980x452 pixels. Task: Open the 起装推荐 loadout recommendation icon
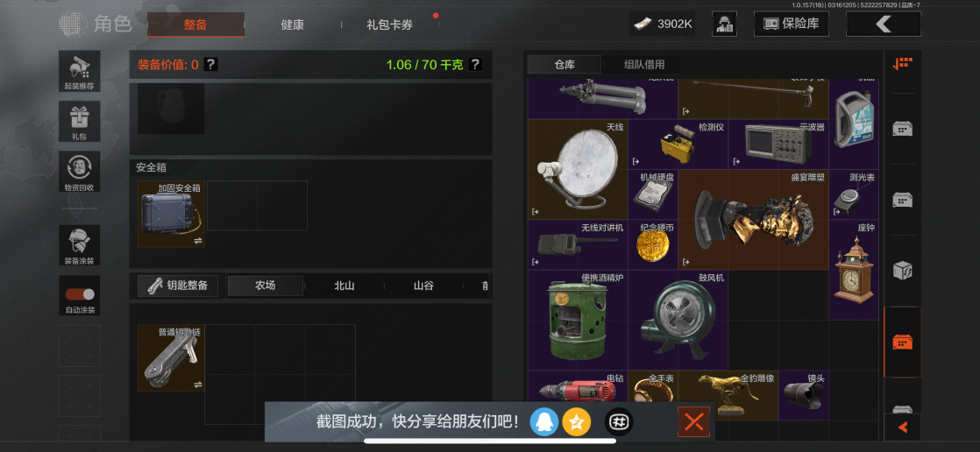click(x=80, y=71)
